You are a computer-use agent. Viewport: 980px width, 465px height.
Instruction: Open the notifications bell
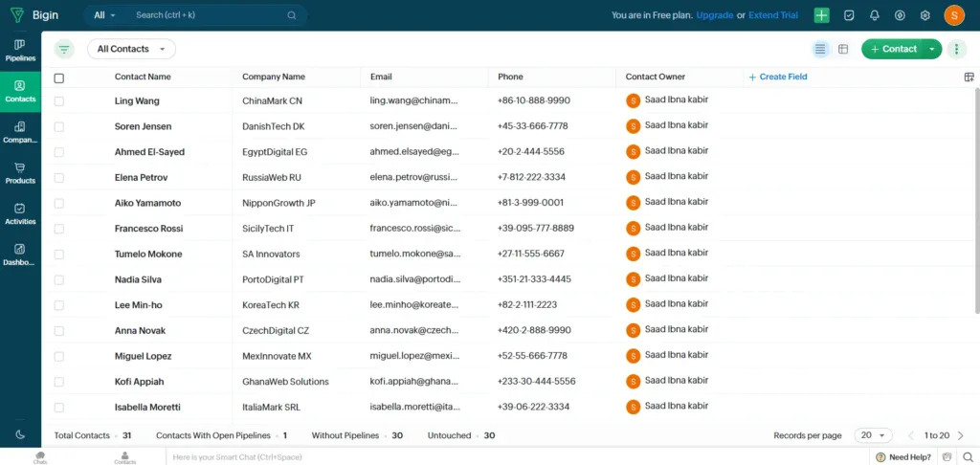pyautogui.click(x=875, y=15)
